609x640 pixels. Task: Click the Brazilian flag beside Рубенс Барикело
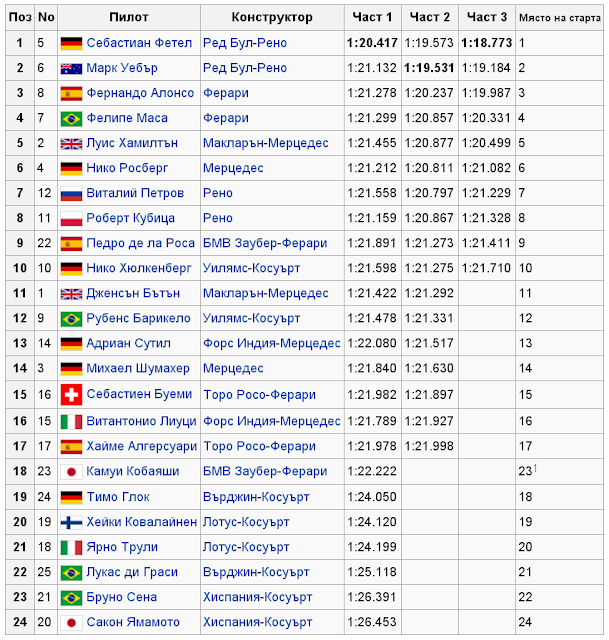point(71,319)
